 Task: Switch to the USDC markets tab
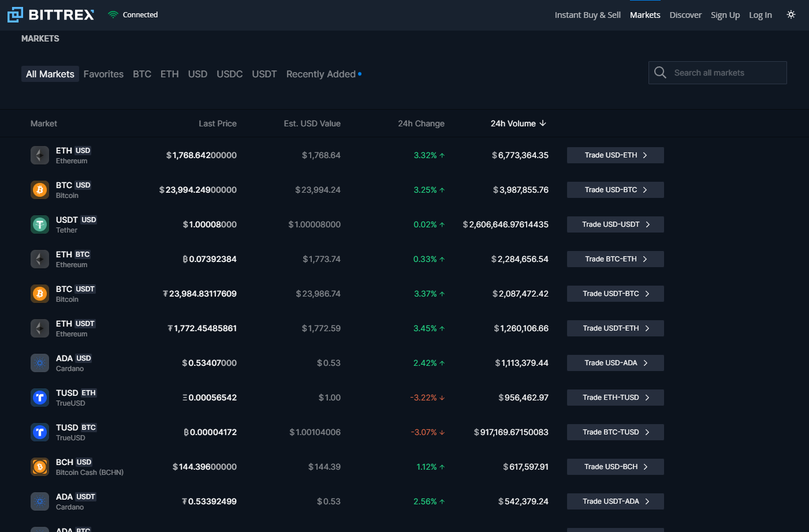tap(230, 74)
